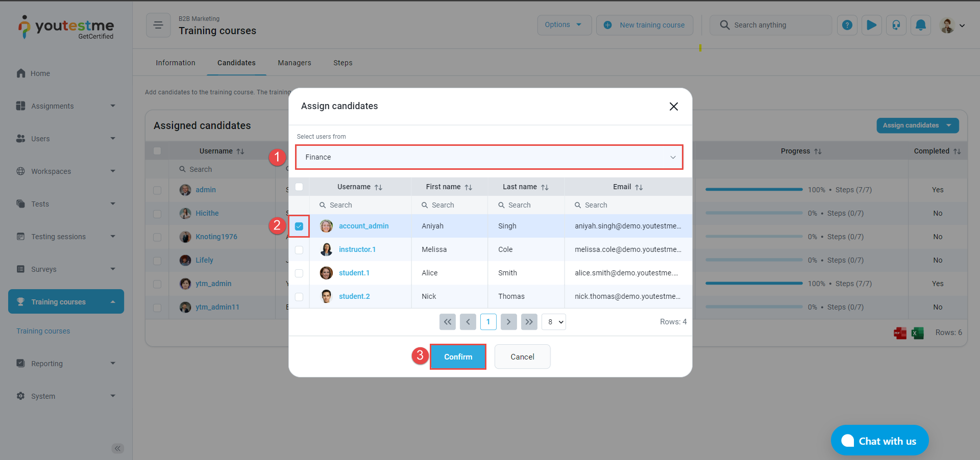The width and height of the screenshot is (980, 460).
Task: Open the Options dropdown
Action: 564,25
